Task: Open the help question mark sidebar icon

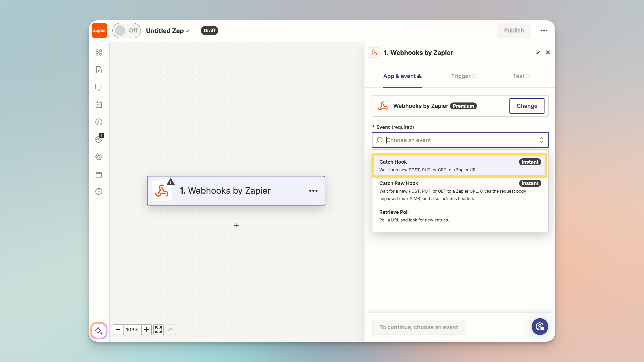Action: tap(99, 191)
